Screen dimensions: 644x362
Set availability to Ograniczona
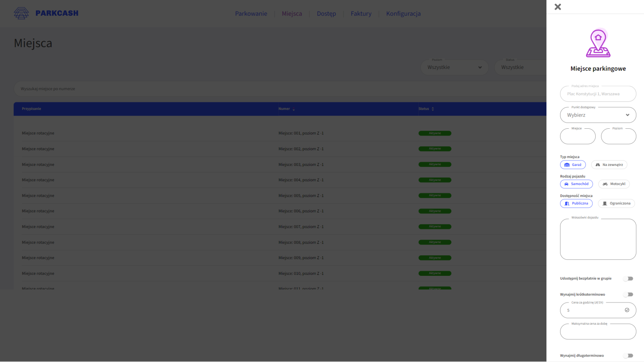(x=616, y=203)
